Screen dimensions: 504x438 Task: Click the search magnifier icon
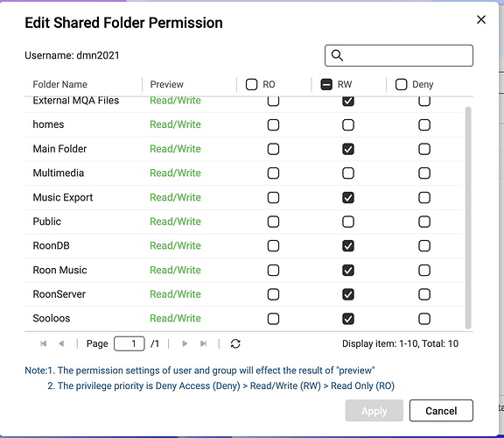pos(337,55)
